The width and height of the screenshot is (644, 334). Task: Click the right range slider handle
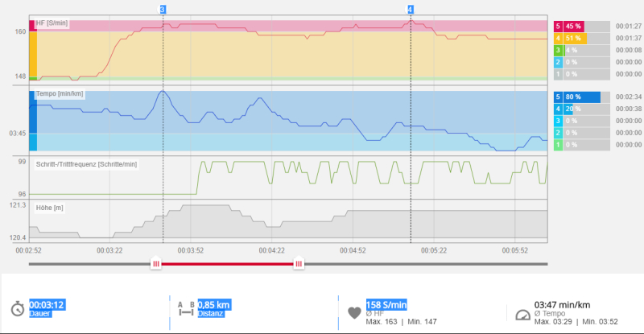click(299, 263)
